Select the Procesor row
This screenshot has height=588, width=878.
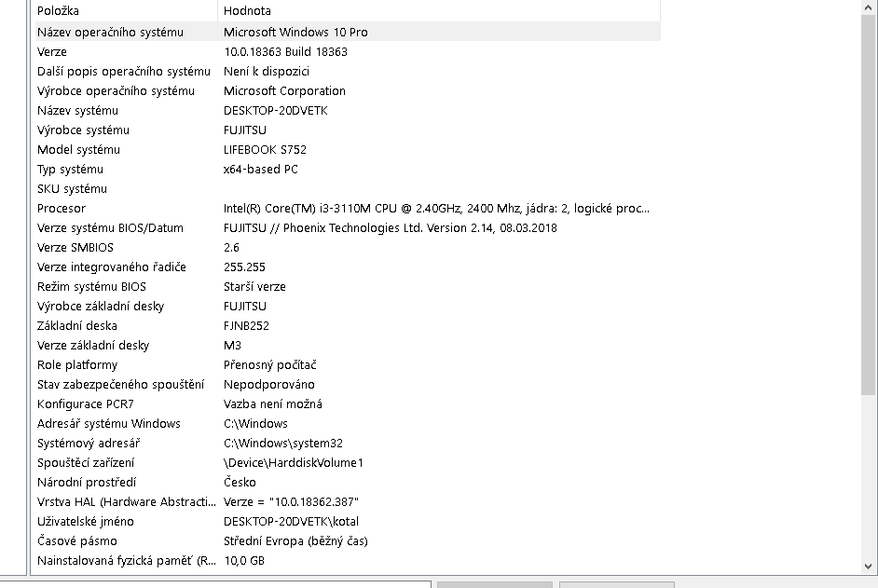62,209
